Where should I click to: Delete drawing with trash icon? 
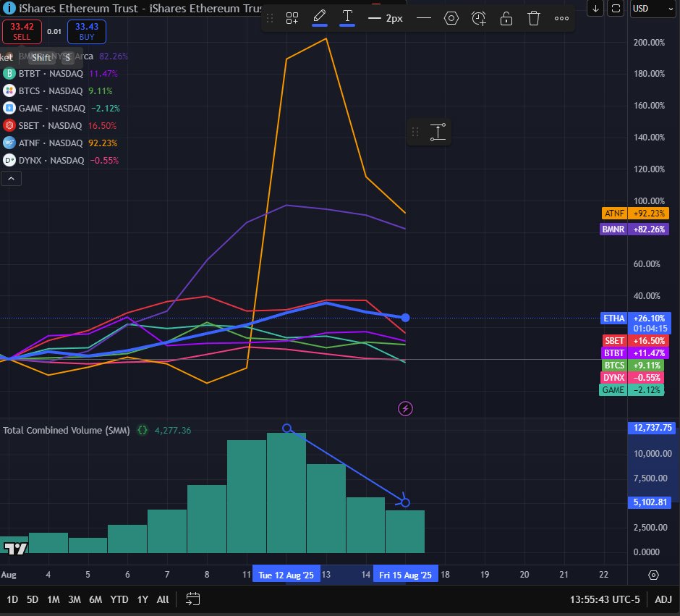(x=534, y=18)
